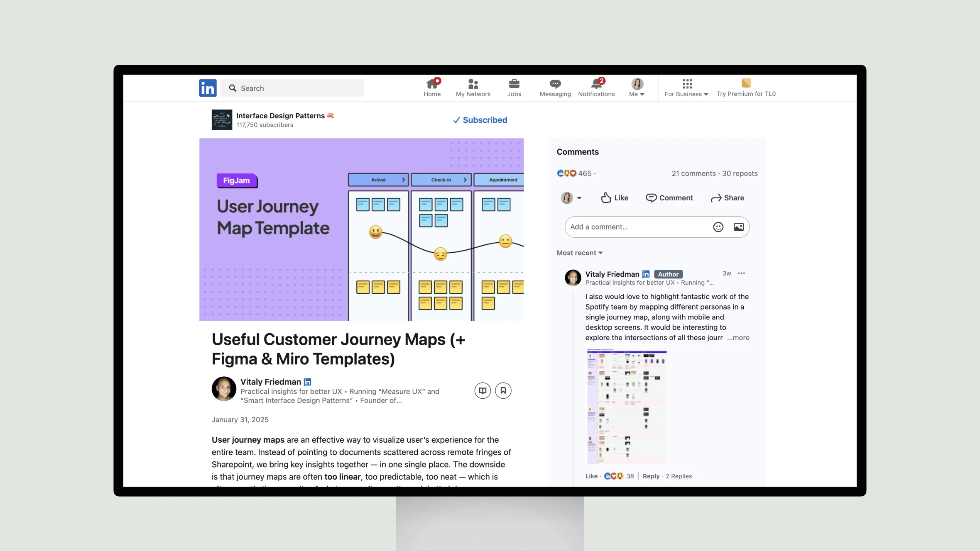The width and height of the screenshot is (980, 551).
Task: Expand the For Business dropdown menu
Action: pos(686,88)
